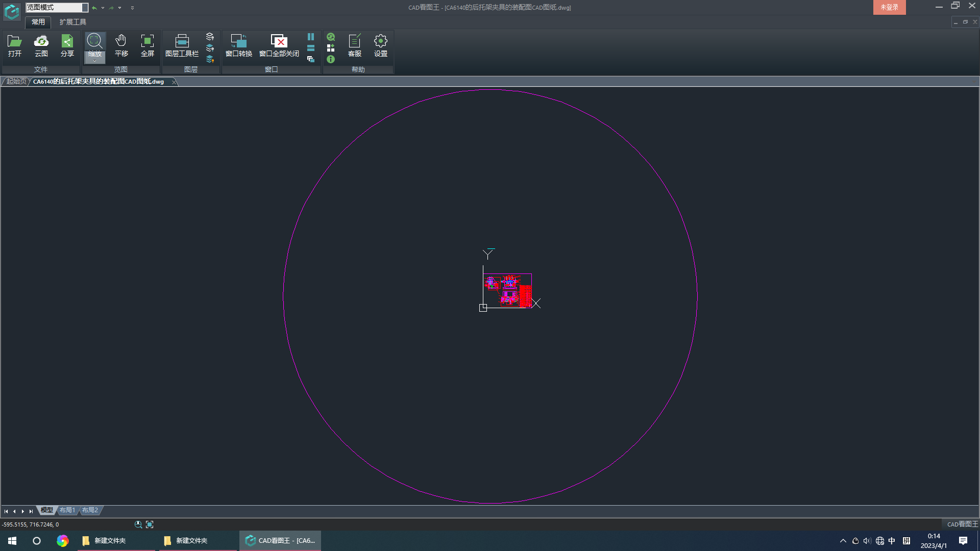This screenshot has height=551, width=980.
Task: Go to next layout tab arrow
Action: (22, 511)
